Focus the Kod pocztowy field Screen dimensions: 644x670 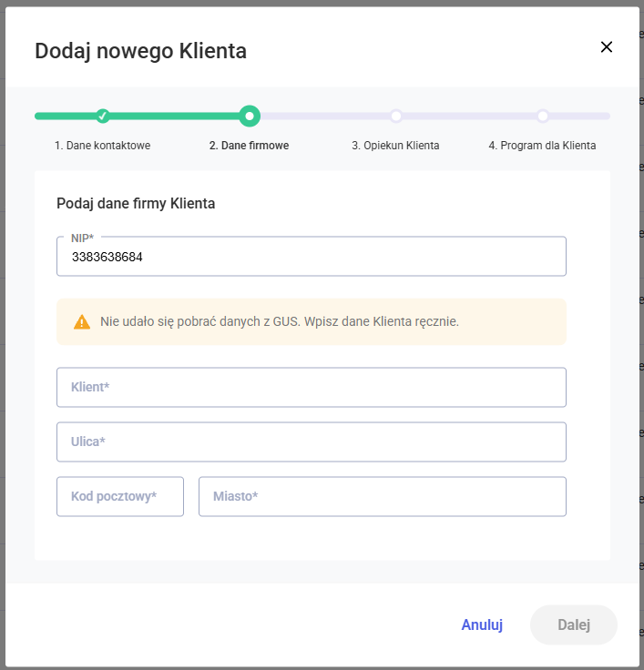pyautogui.click(x=120, y=497)
